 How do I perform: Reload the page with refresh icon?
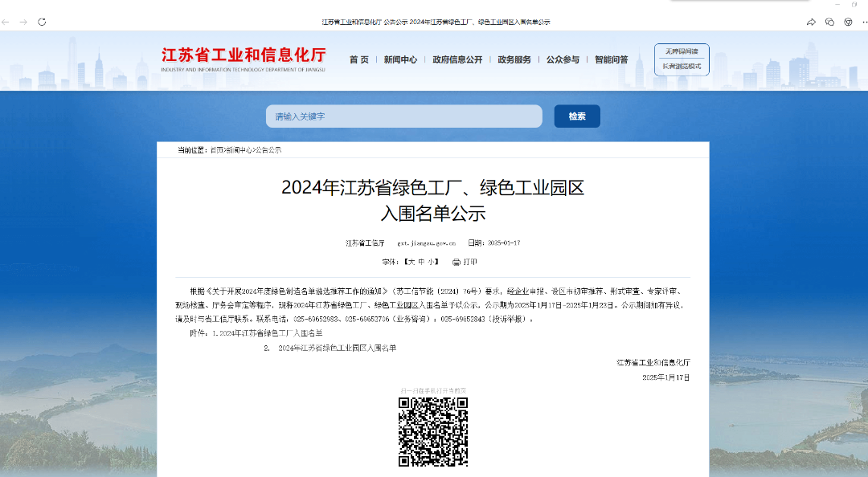point(42,22)
